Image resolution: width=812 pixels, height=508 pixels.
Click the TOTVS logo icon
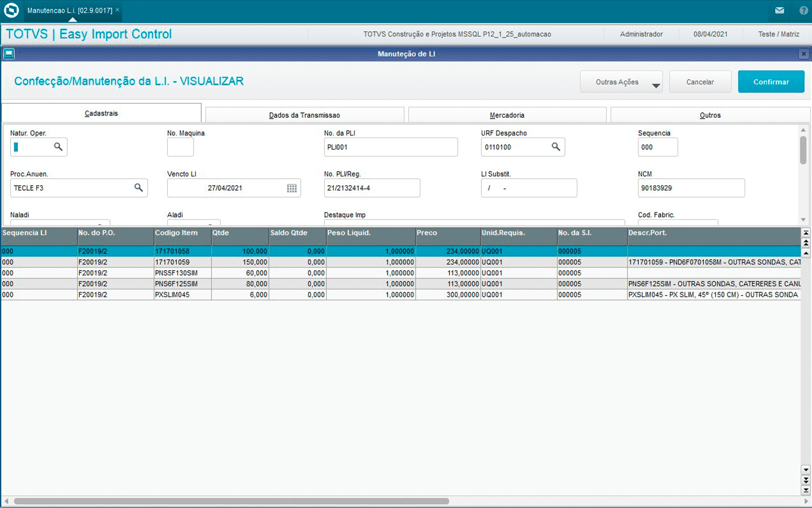[11, 11]
